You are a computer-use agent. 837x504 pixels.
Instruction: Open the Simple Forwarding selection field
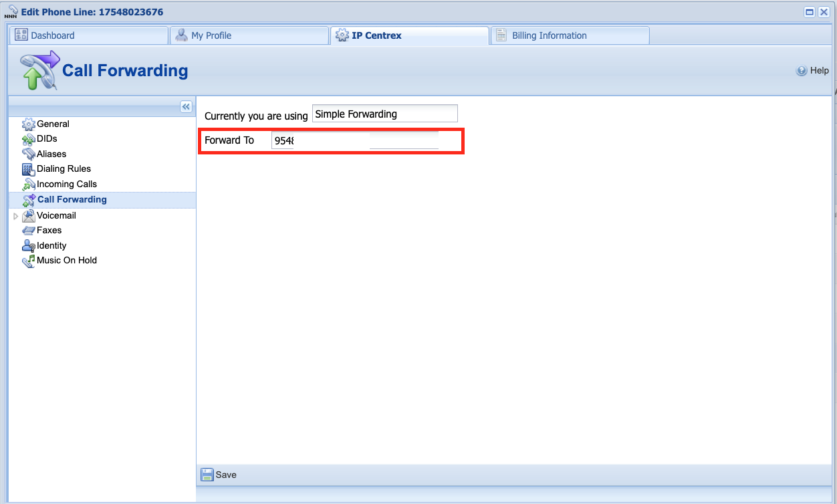coord(384,113)
